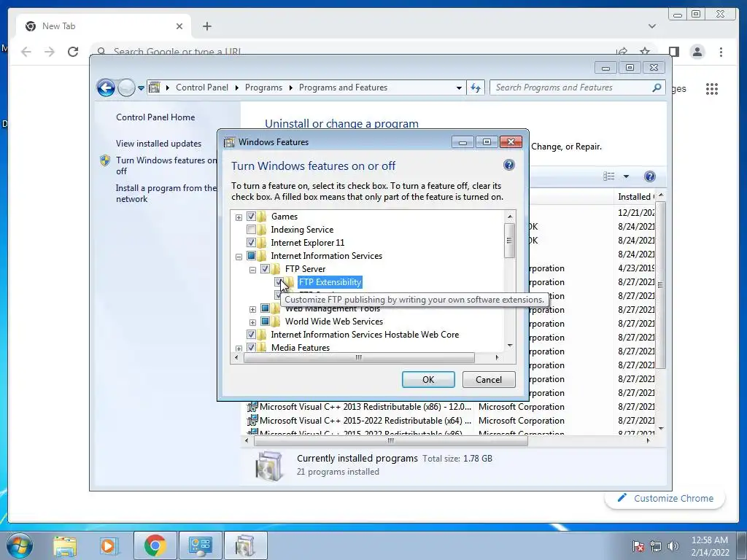This screenshot has height=560, width=747.
Task: Refresh the Control Panel address bar
Action: pyautogui.click(x=476, y=87)
